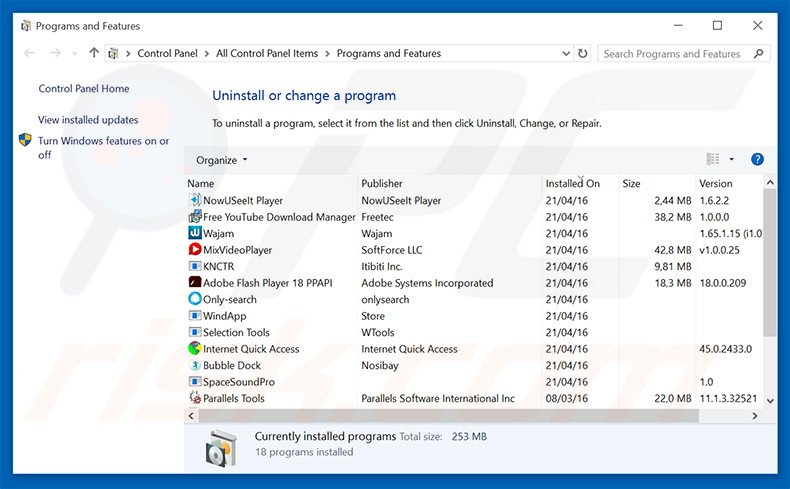The width and height of the screenshot is (790, 489).
Task: Navigate to Control Panel breadcrumb
Action: 167,53
